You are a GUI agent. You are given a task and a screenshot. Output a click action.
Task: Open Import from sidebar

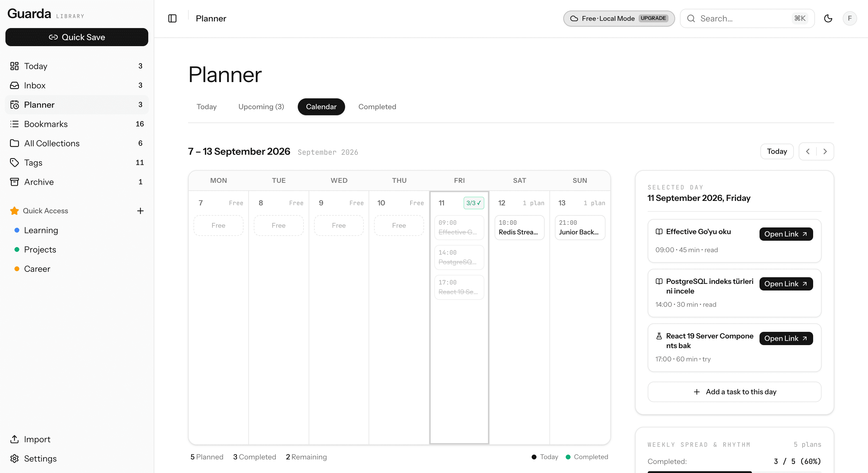point(77,439)
